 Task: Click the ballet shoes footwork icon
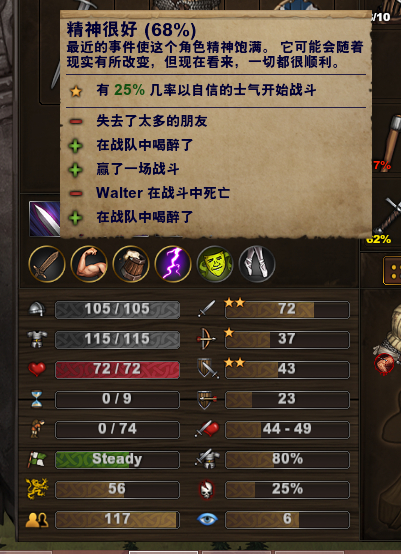(x=257, y=264)
